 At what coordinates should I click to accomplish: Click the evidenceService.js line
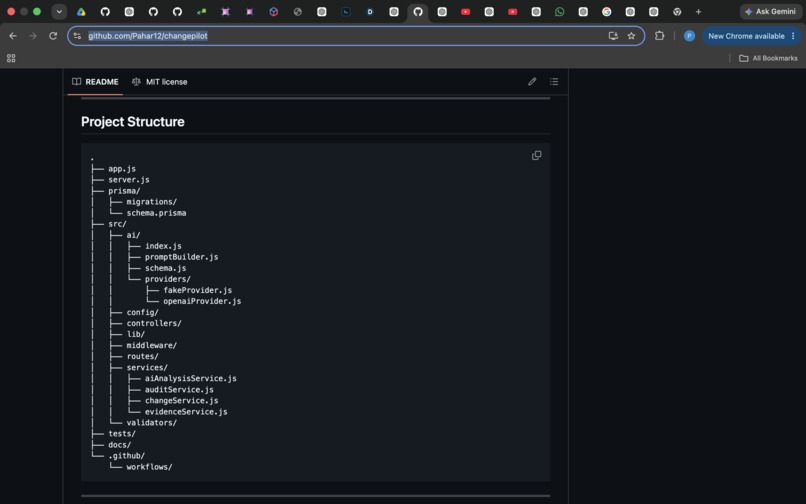[x=186, y=412]
